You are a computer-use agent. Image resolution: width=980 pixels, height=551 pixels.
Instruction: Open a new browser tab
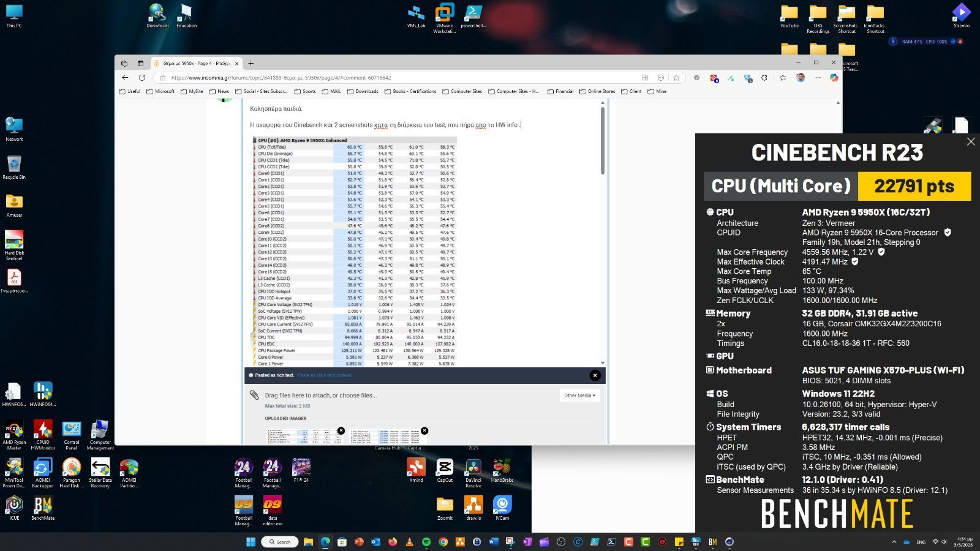(x=251, y=63)
